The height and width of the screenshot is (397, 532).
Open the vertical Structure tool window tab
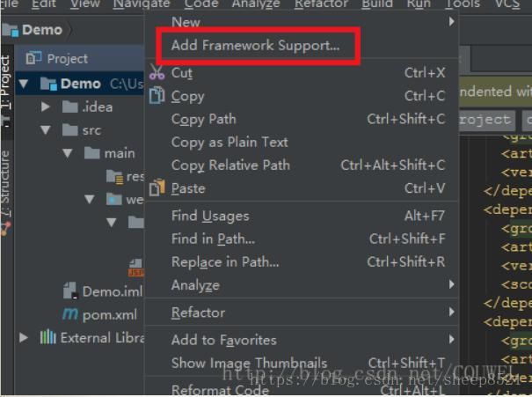coord(6,183)
